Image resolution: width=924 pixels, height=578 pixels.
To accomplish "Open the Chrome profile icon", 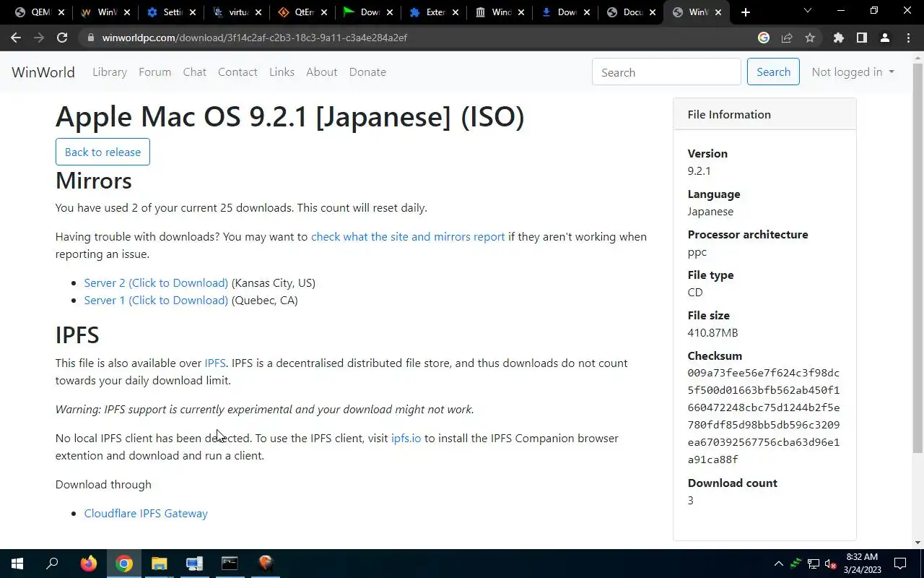I will tap(884, 38).
